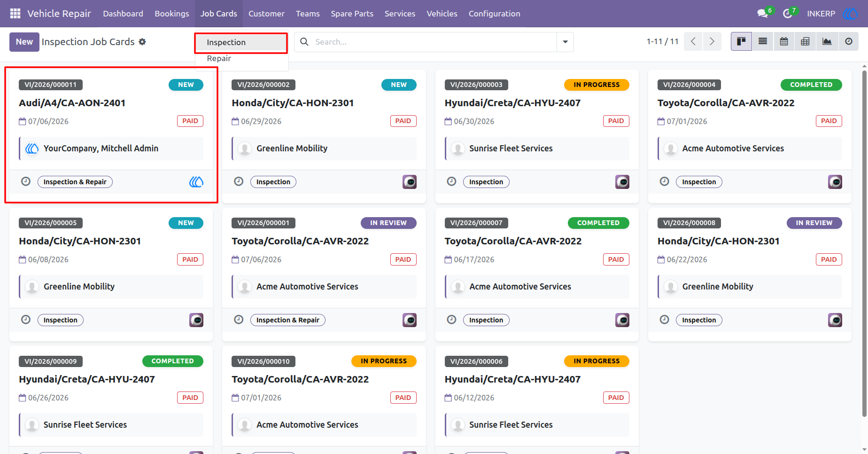Click the YourCompany logo in navbar

point(850,14)
